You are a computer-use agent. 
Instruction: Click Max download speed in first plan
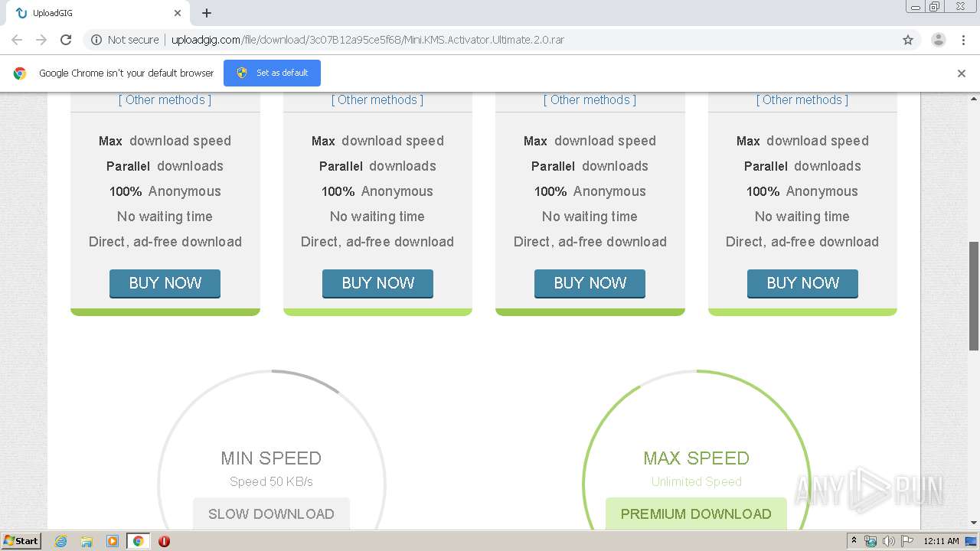pyautogui.click(x=165, y=141)
